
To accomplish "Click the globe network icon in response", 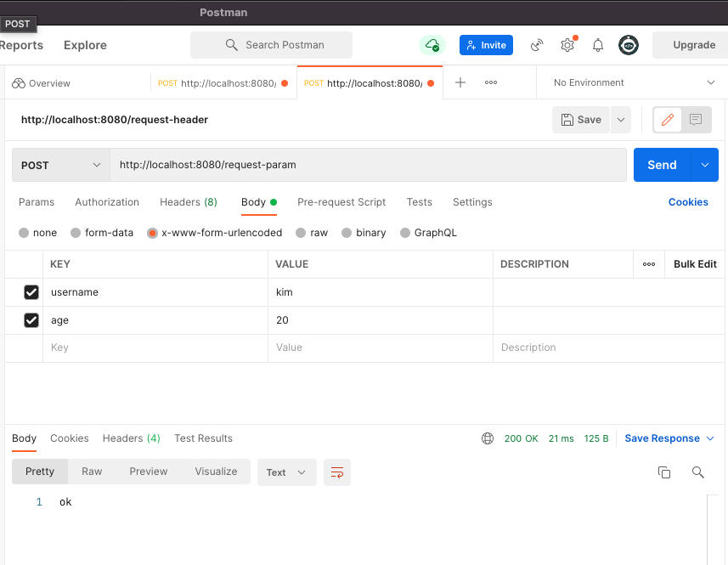I will coord(488,438).
